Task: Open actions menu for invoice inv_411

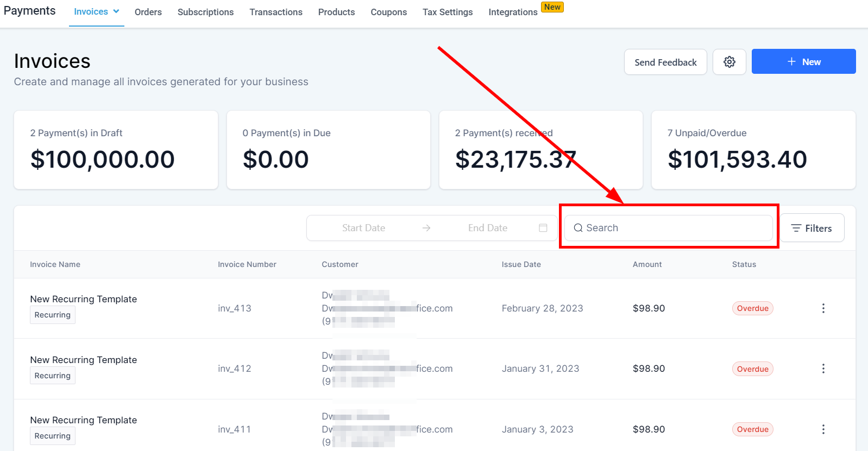Action: click(823, 429)
